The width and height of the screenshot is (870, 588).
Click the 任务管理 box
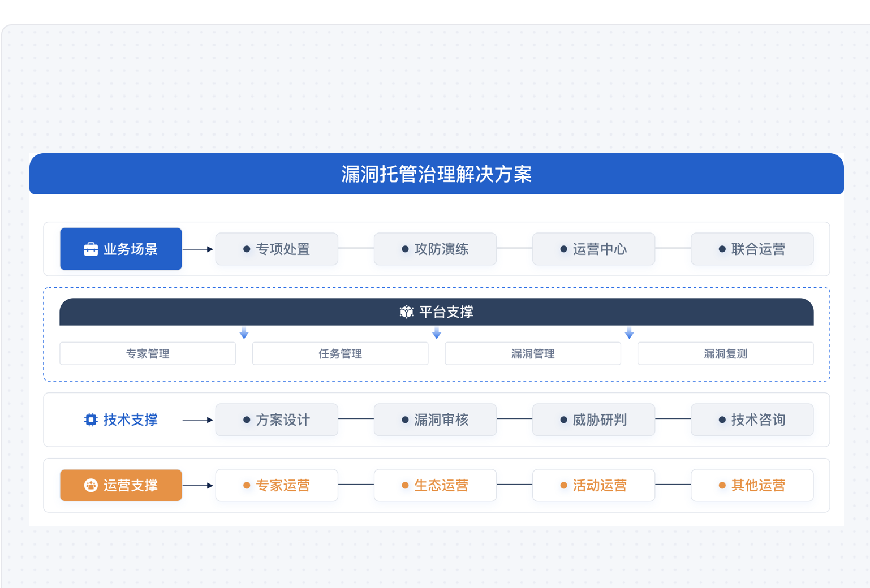pyautogui.click(x=340, y=354)
